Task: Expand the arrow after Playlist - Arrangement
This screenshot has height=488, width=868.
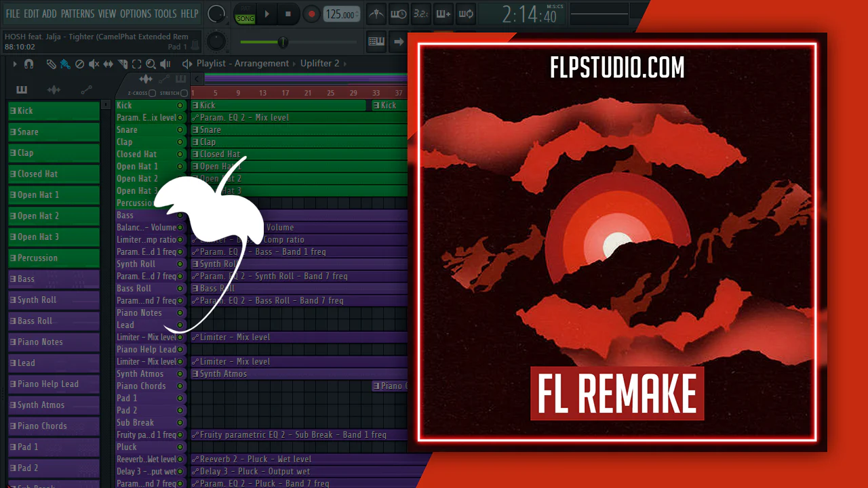Action: [x=294, y=64]
